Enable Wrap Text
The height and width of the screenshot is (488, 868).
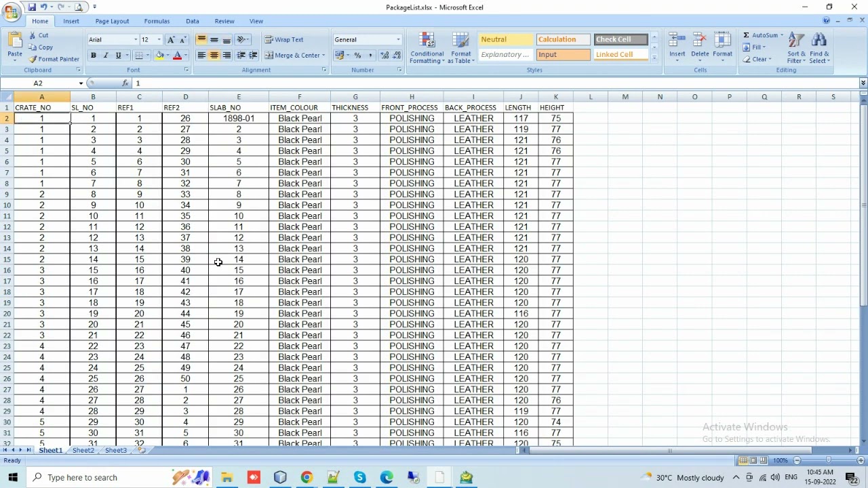coord(284,39)
